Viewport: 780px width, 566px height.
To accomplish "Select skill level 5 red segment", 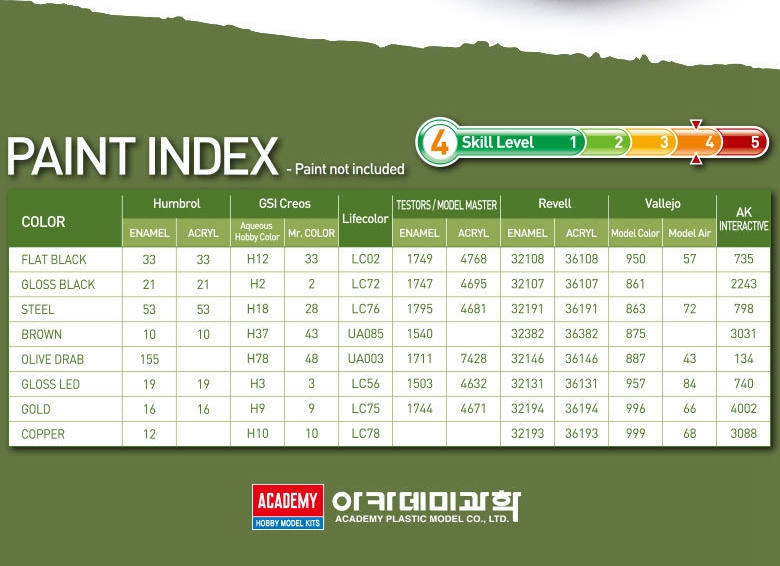I will 743,142.
